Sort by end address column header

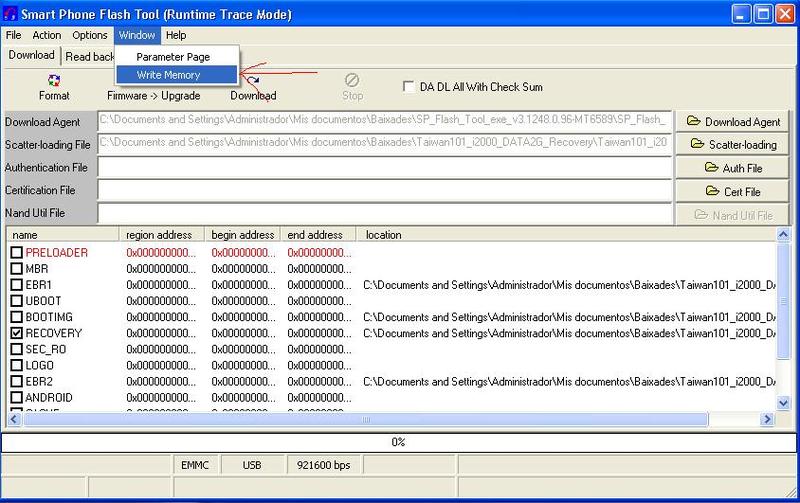click(318, 235)
